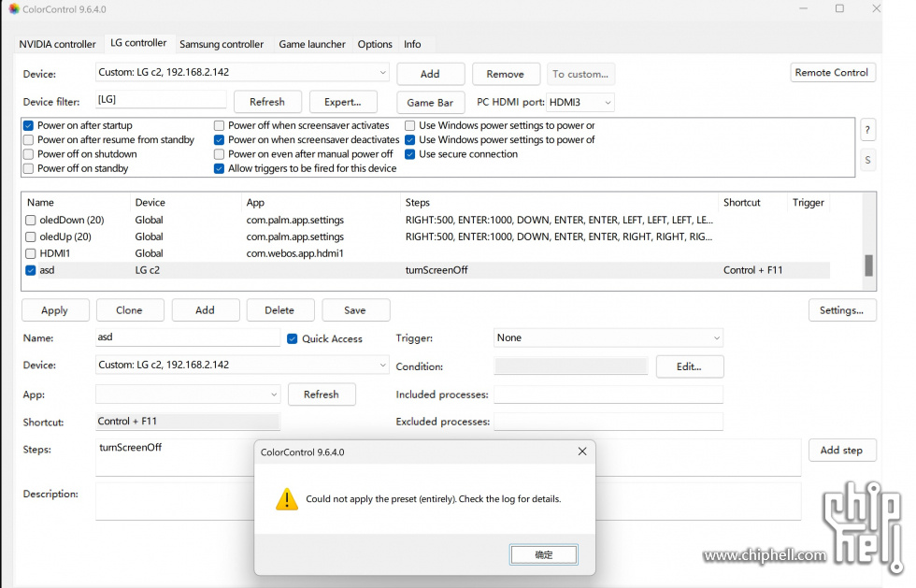Apply the selected preset
This screenshot has height=588, width=916.
55,310
